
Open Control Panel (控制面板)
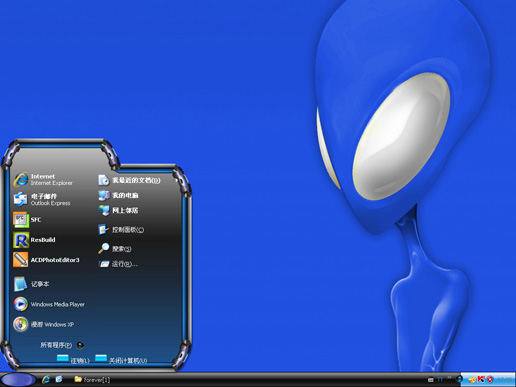(x=121, y=230)
